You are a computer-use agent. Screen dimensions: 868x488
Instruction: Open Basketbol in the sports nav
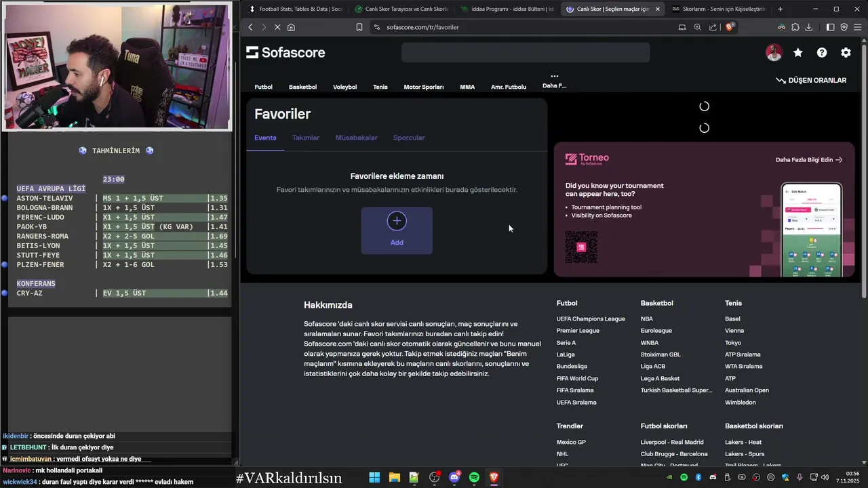coord(302,87)
